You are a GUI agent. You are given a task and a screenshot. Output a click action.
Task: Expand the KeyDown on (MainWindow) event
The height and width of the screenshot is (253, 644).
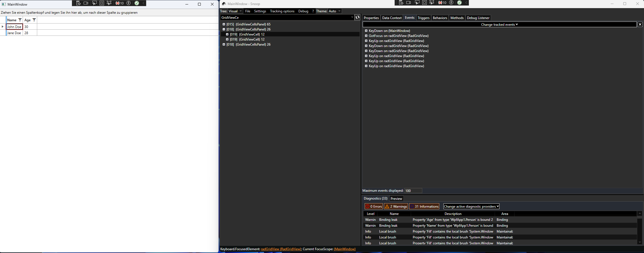(366, 31)
